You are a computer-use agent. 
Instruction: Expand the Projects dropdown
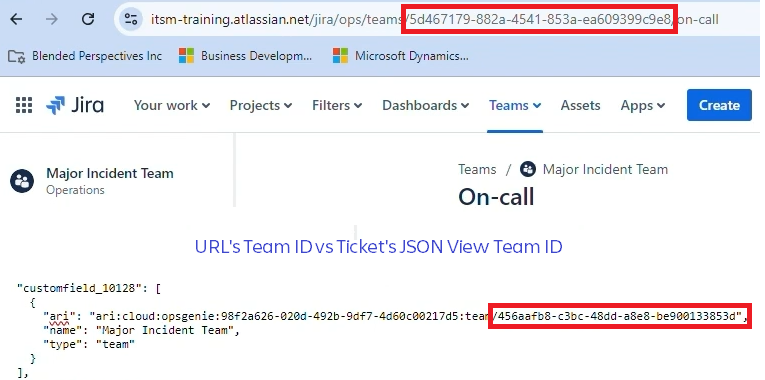point(261,105)
